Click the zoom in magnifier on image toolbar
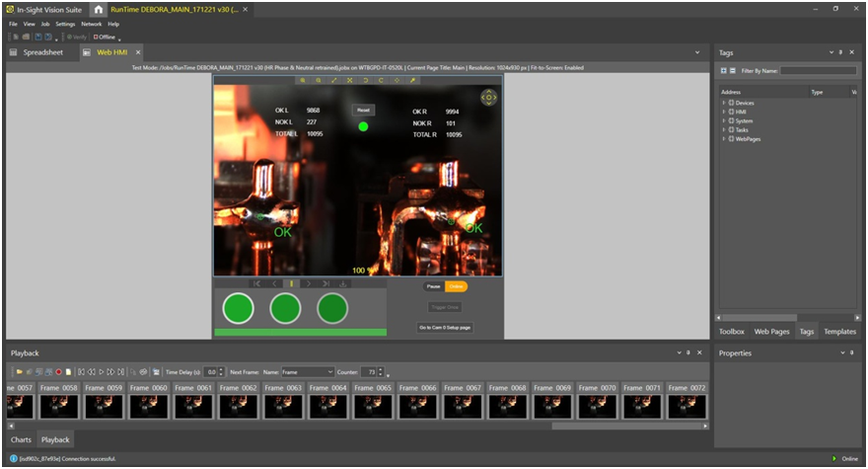The height and width of the screenshot is (469, 868). point(303,80)
